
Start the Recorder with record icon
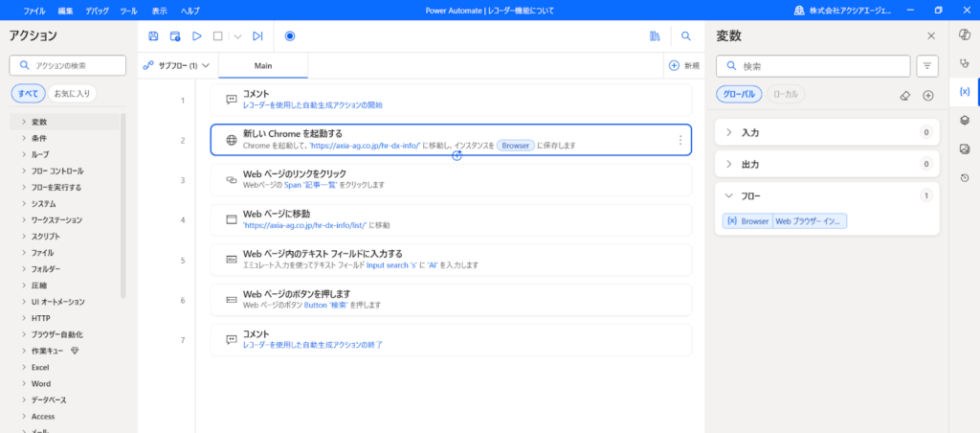click(x=290, y=36)
